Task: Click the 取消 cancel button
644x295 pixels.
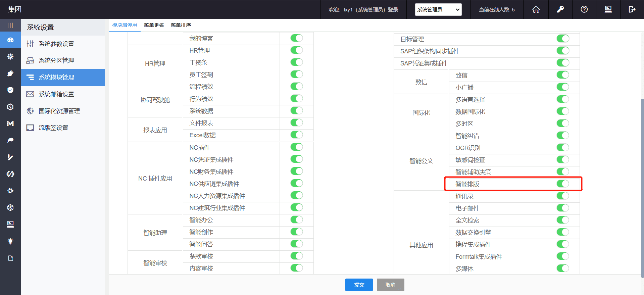Action: coord(390,285)
